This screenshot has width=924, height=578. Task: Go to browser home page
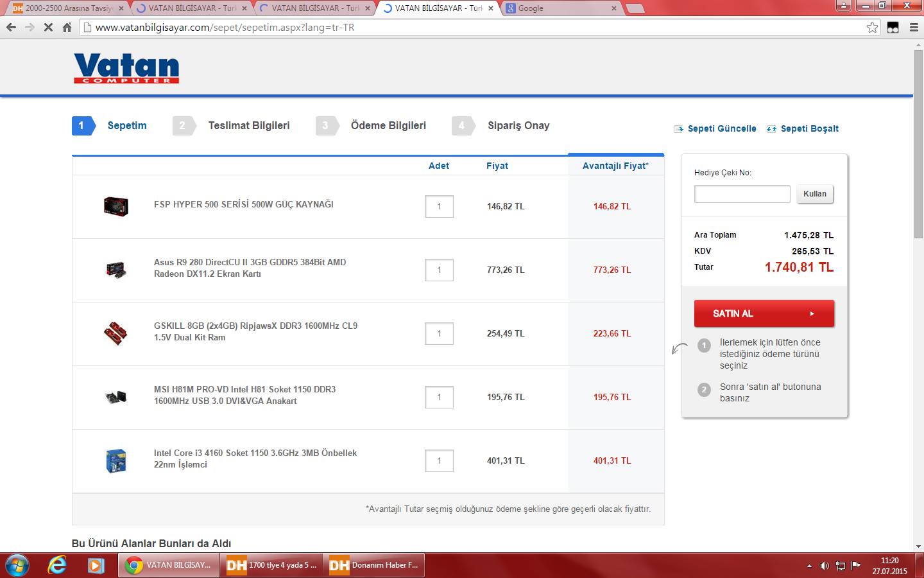(x=67, y=28)
